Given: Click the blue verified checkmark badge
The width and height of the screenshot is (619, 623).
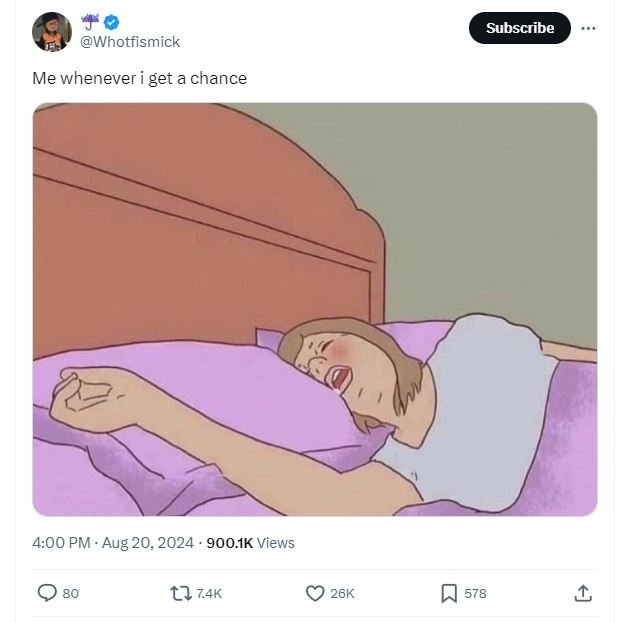Looking at the screenshot, I should [114, 21].
